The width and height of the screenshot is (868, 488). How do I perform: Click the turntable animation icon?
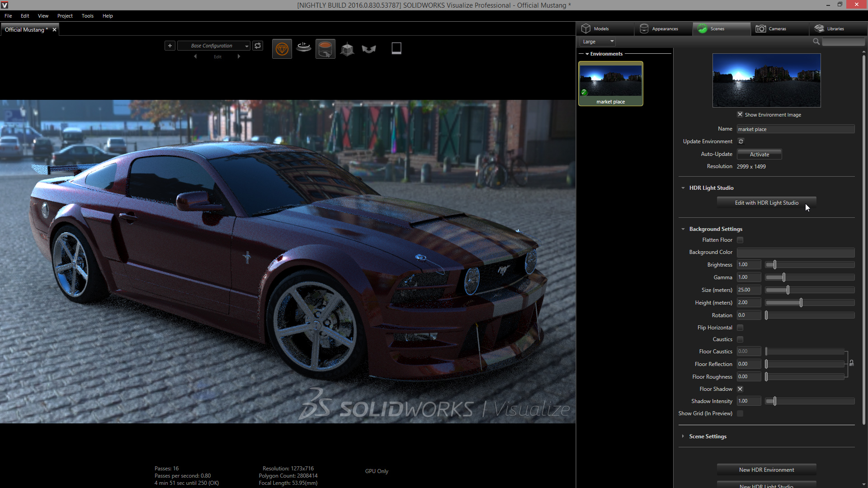pyautogui.click(x=303, y=48)
